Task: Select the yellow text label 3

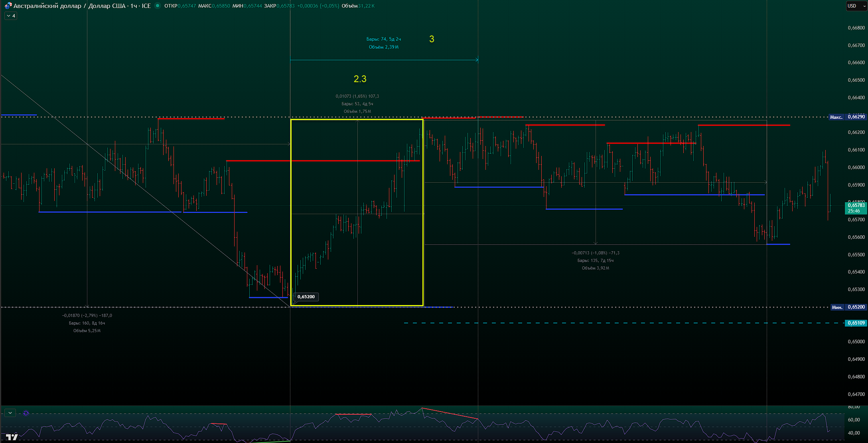Action: tap(432, 39)
